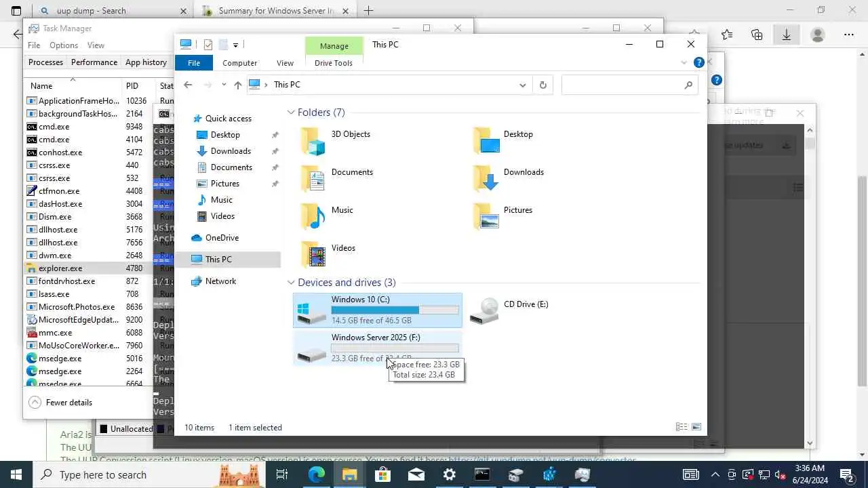Open Microsoft Edge from taskbar
The image size is (868, 488).
point(316,474)
